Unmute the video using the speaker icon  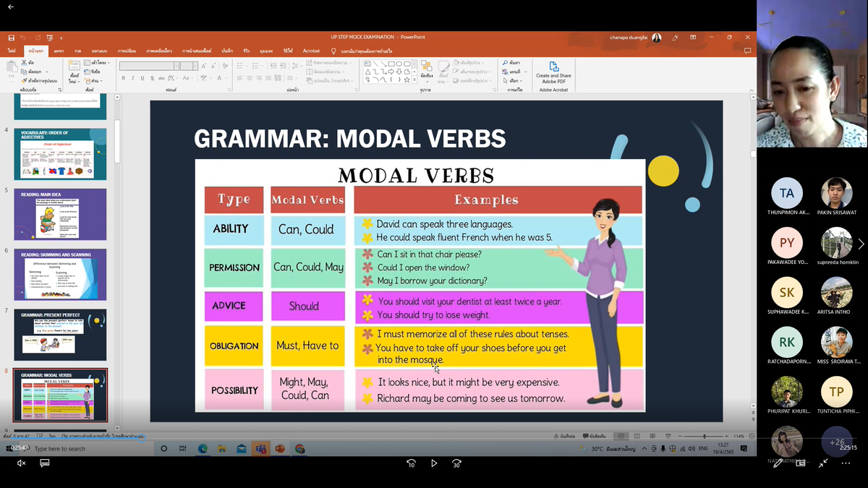(x=21, y=463)
